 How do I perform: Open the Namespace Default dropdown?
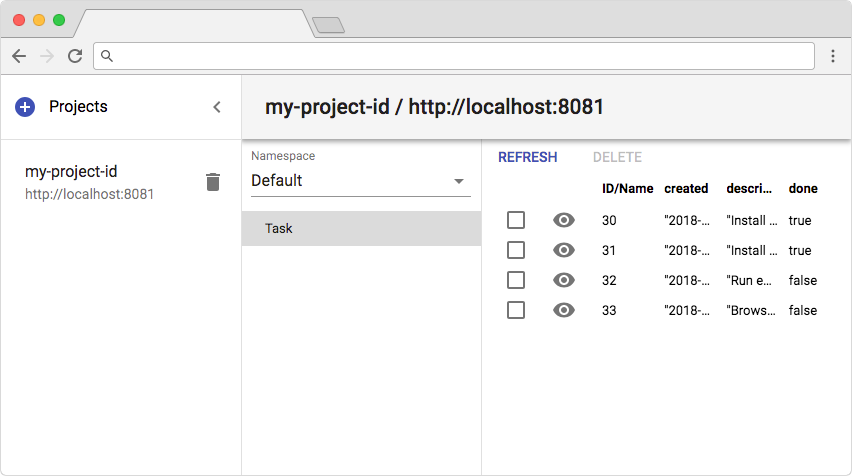click(360, 181)
